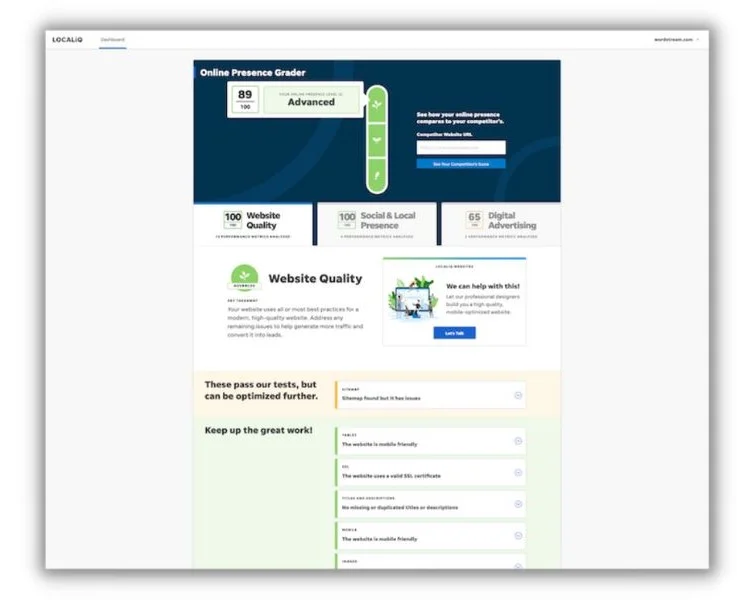Switch to Digital Advertising tab
Screen dimensions: 750x600
502,222
